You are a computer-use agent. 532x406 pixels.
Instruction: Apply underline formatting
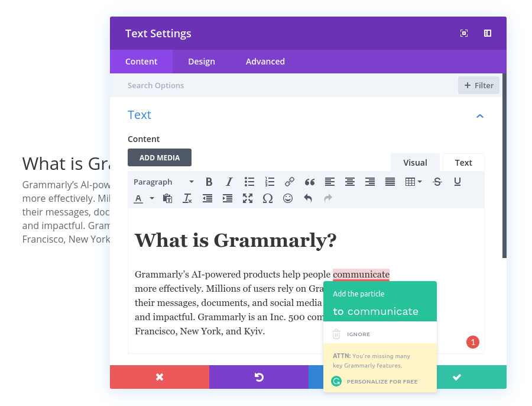click(x=458, y=182)
